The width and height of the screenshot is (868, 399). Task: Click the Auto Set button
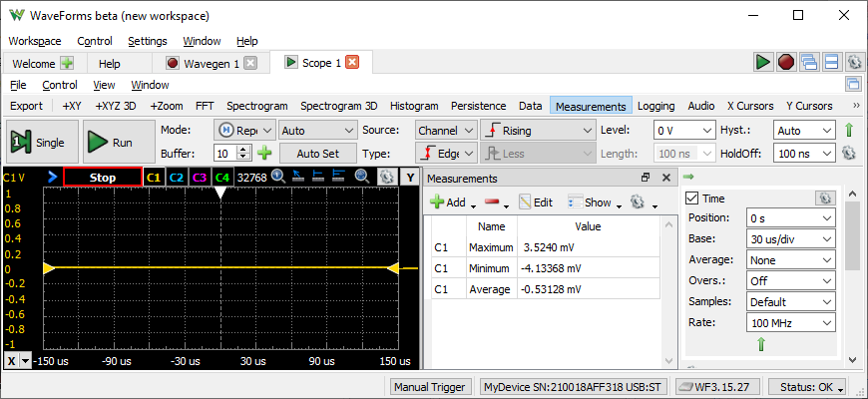click(317, 154)
